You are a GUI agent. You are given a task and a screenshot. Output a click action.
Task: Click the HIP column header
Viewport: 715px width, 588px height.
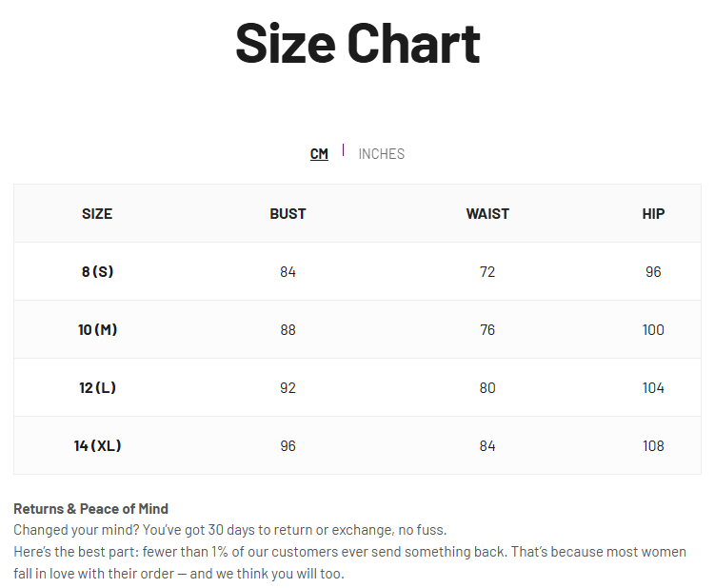[x=653, y=214]
